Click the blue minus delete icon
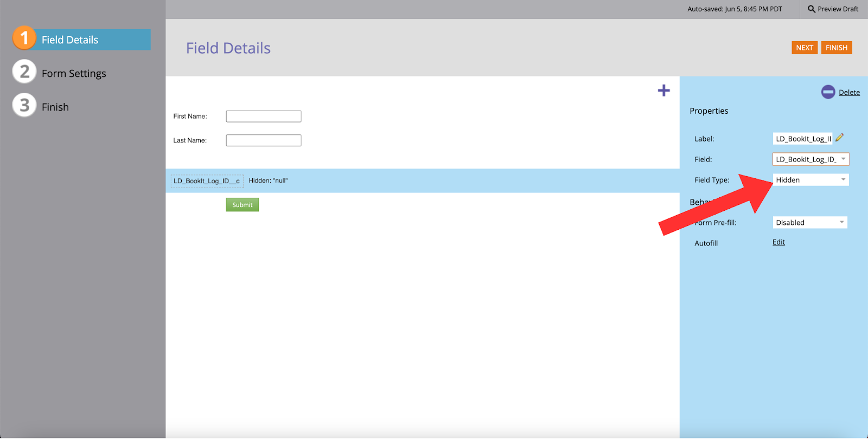 coord(828,92)
